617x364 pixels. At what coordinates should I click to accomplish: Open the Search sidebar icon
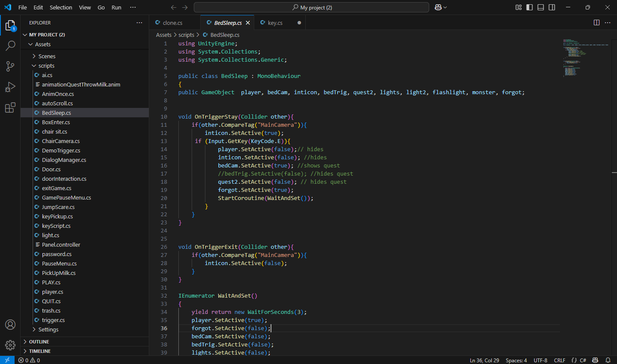click(x=10, y=45)
